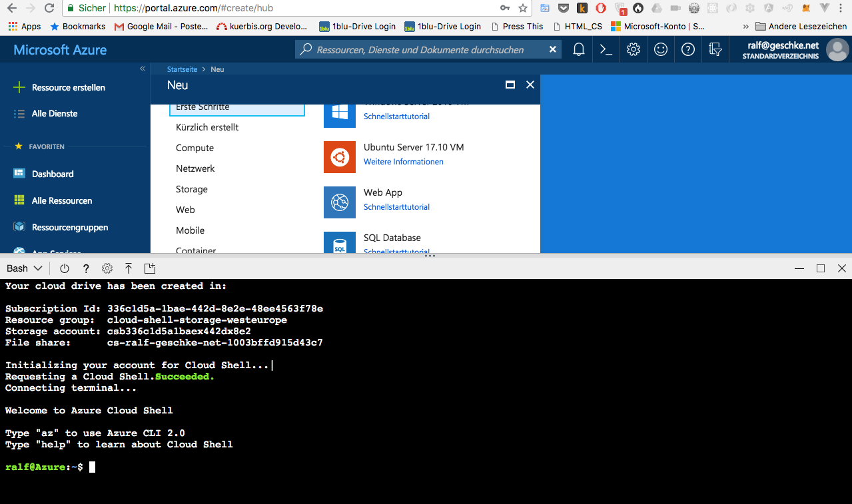
Task: Open Cloud Shell help question mark
Action: (x=86, y=268)
